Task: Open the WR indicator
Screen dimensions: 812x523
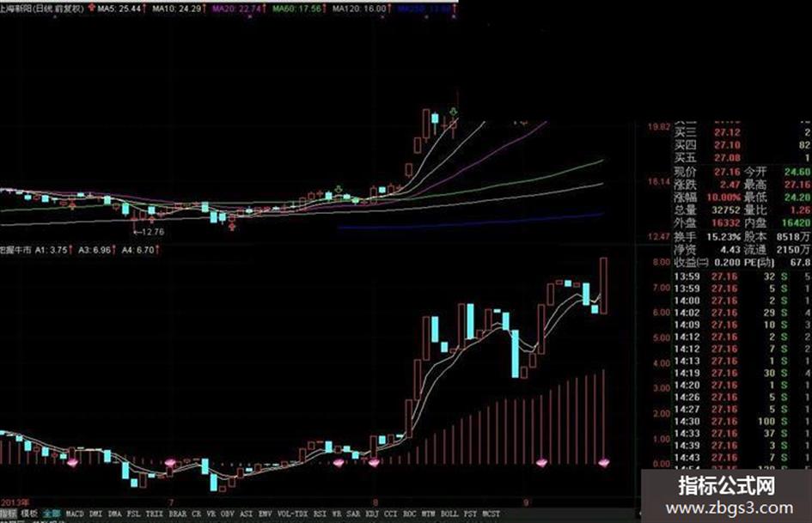Action: click(x=337, y=514)
